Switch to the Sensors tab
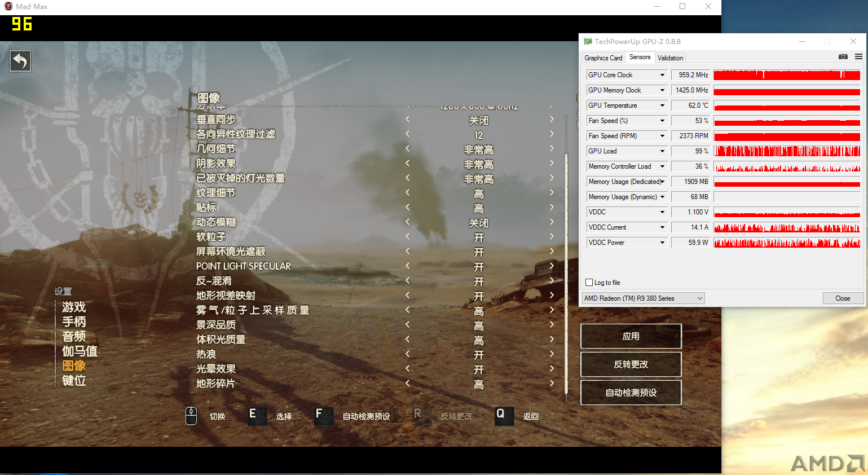The height and width of the screenshot is (475, 868). 640,57
